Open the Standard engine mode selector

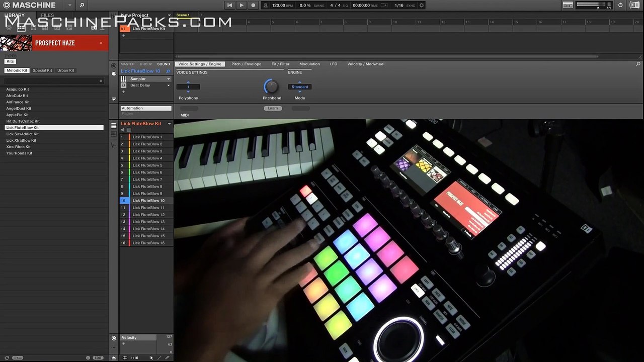click(x=300, y=87)
